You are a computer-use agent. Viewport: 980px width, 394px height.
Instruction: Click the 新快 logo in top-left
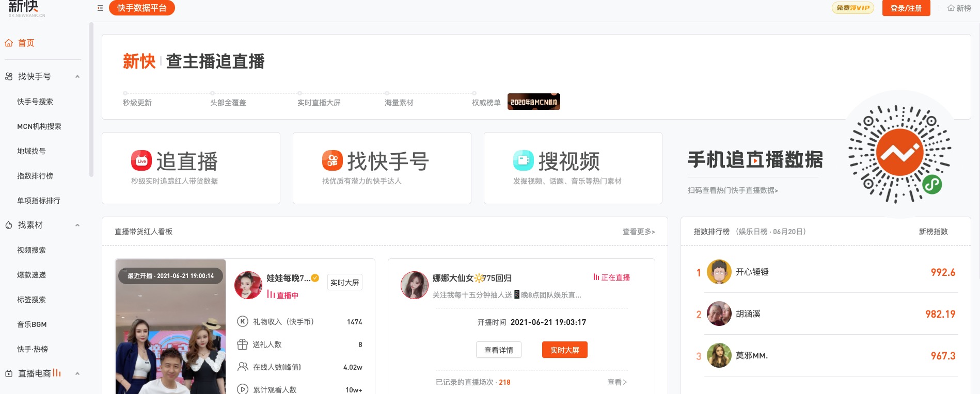26,8
